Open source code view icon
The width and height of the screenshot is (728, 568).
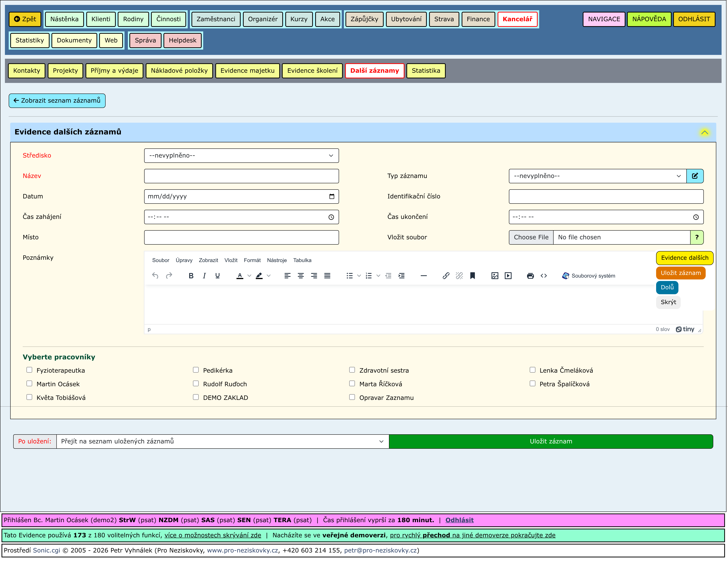[x=544, y=276]
